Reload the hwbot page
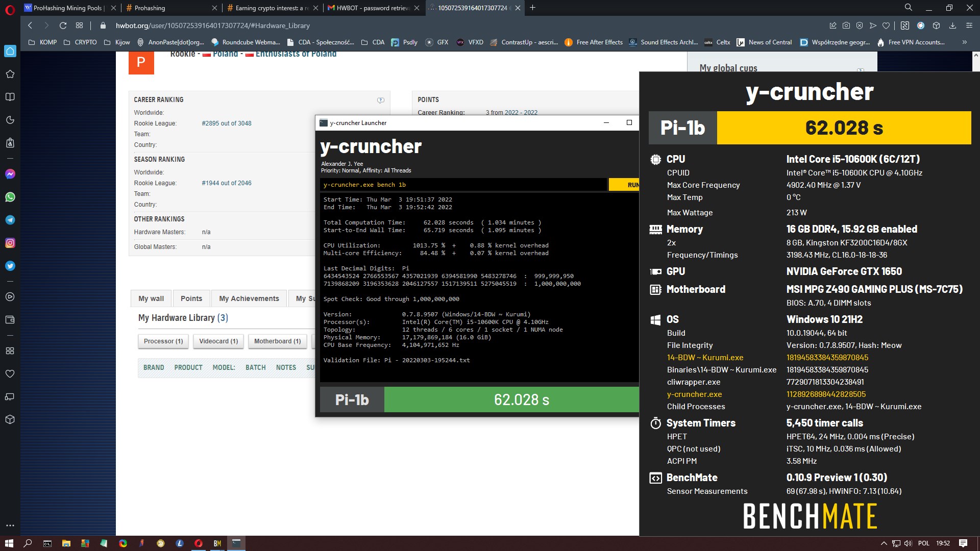Viewport: 980px width, 551px height. coord(63,26)
